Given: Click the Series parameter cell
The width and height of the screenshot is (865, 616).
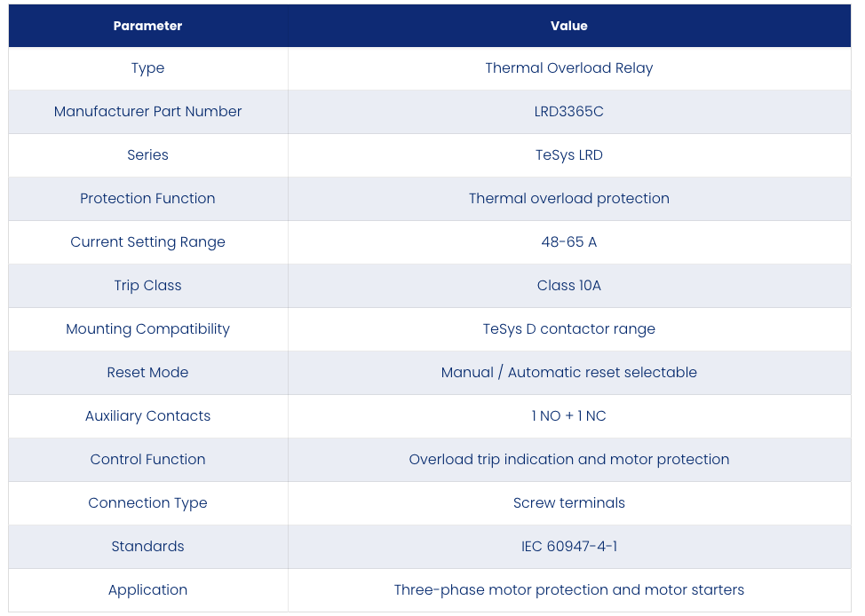Looking at the screenshot, I should pos(147,155).
